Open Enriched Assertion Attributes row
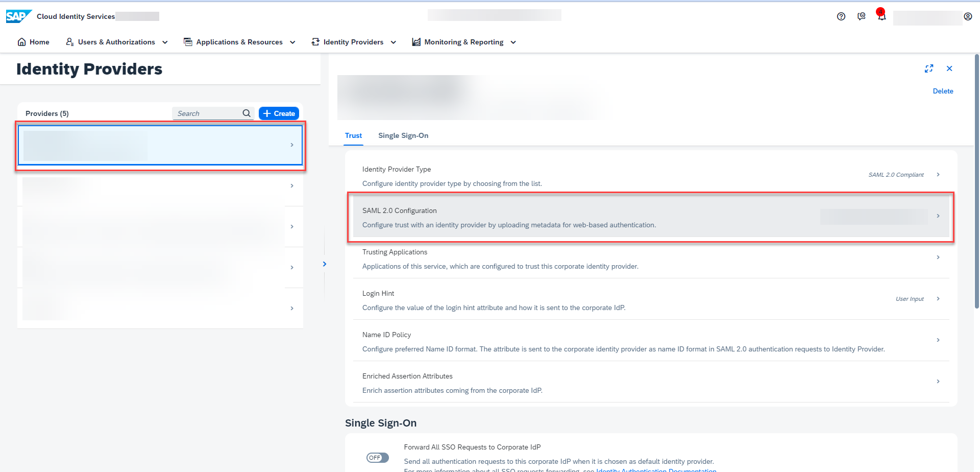 point(651,382)
